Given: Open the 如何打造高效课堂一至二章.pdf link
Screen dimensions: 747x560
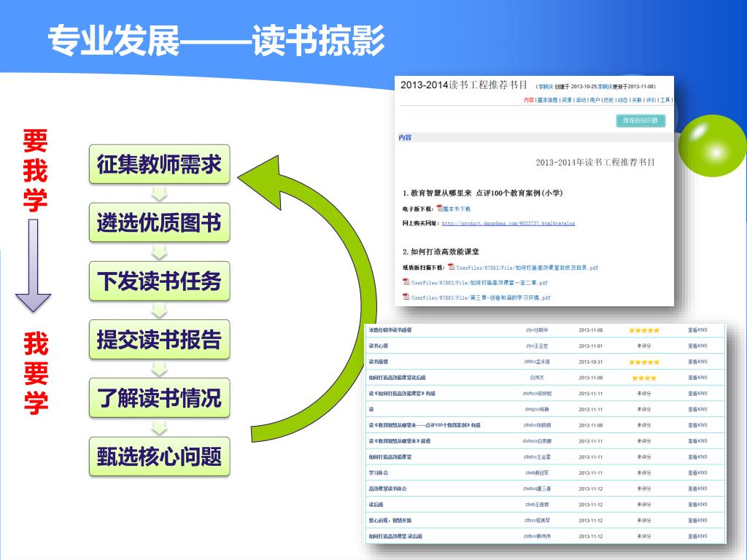Looking at the screenshot, I should click(x=479, y=282).
